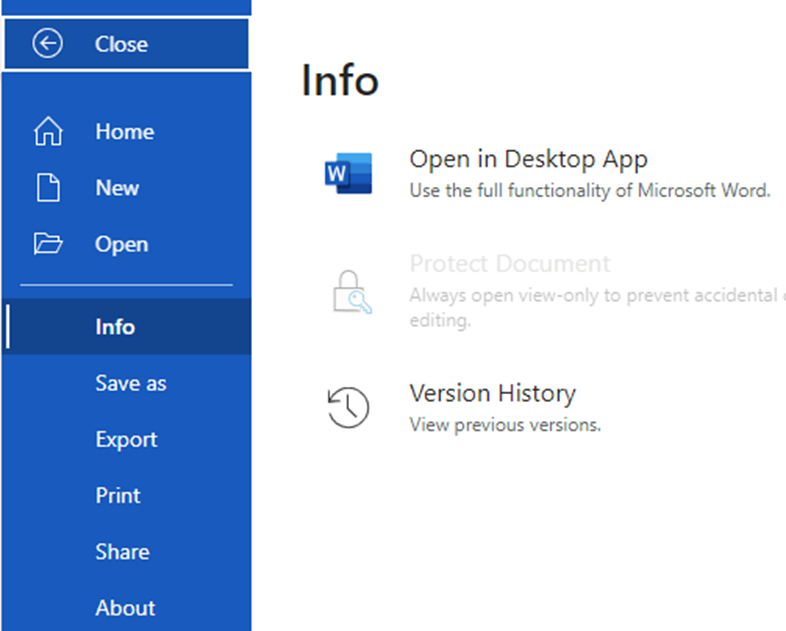Select the Open text in the sidebar
The image size is (786, 631).
[x=121, y=244]
